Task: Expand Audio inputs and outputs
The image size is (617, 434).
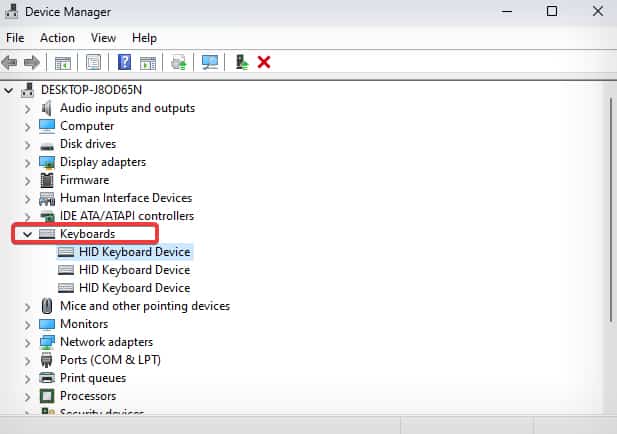Action: (x=27, y=109)
